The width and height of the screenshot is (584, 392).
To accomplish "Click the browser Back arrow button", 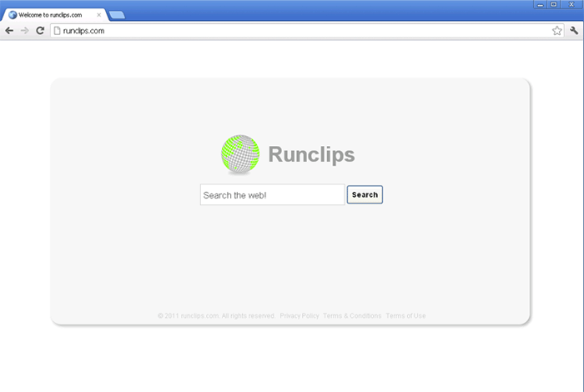I will (9, 31).
